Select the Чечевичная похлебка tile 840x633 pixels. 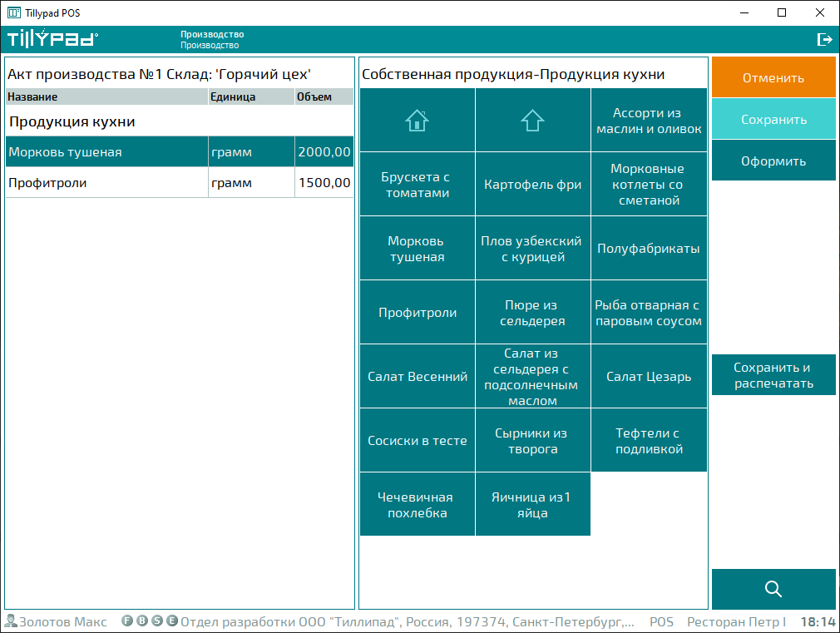click(x=416, y=505)
